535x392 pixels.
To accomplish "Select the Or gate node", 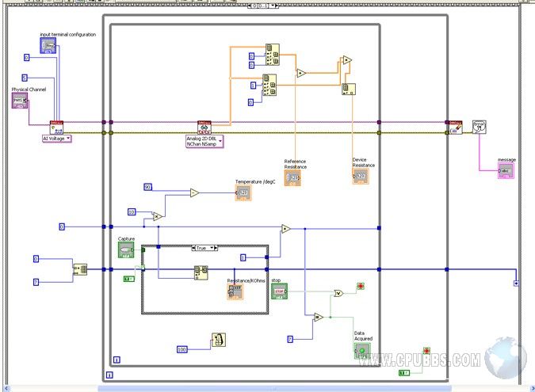I will click(x=338, y=293).
